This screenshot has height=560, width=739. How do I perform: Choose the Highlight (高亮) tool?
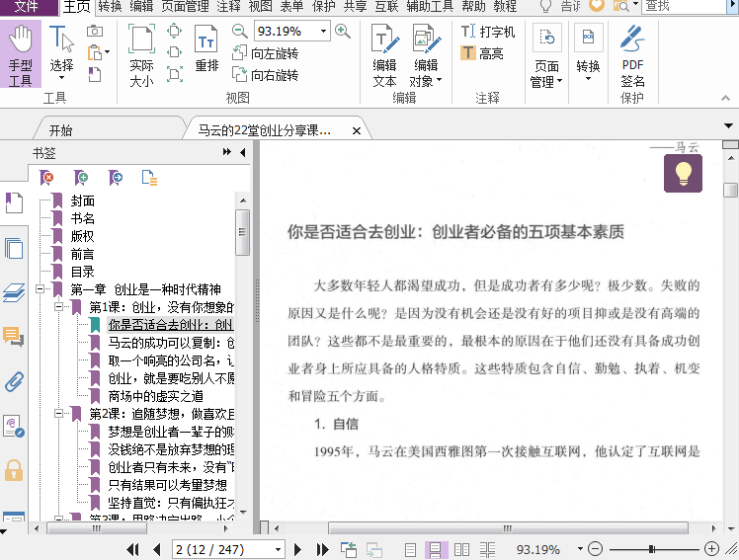[482, 53]
